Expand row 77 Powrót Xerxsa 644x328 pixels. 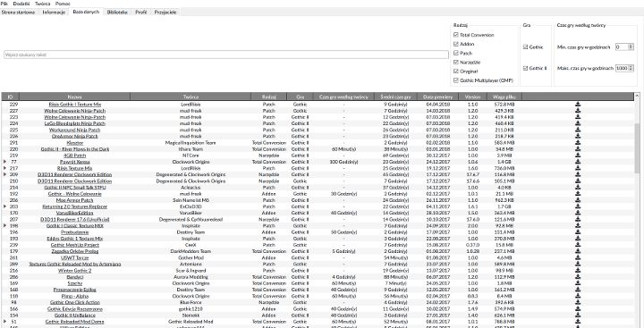coord(5,162)
